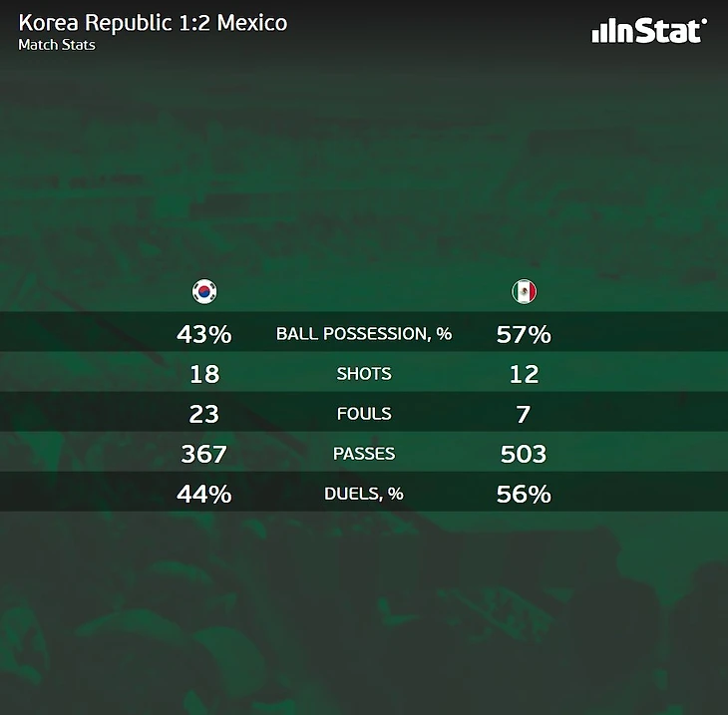Click the InStat logo
Image resolution: width=728 pixels, height=715 pixels.
pos(649,31)
